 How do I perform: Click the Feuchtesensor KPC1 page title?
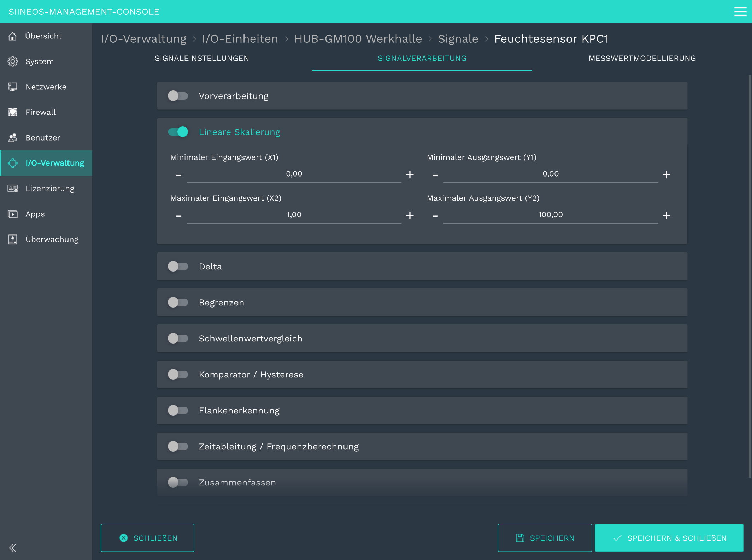tap(551, 38)
